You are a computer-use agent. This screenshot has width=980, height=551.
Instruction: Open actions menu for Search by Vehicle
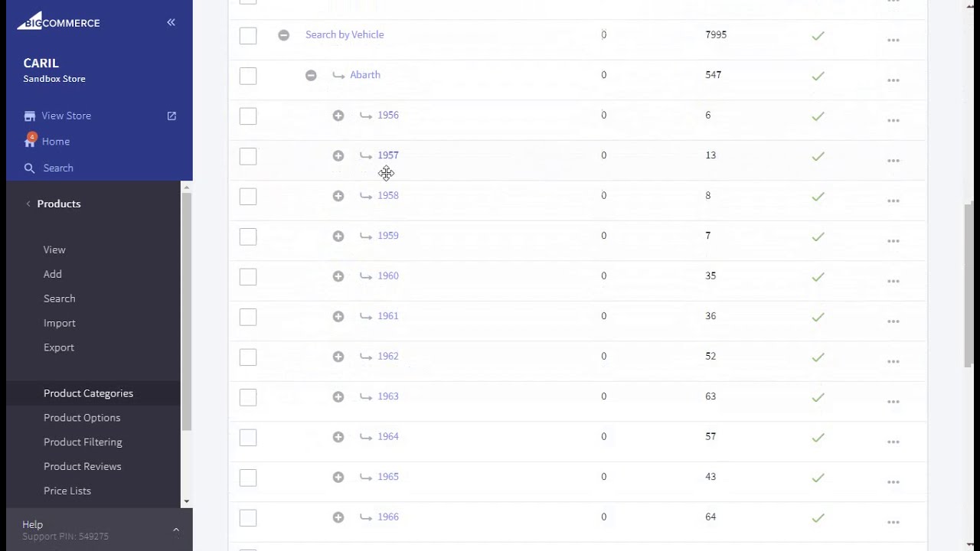pyautogui.click(x=893, y=40)
